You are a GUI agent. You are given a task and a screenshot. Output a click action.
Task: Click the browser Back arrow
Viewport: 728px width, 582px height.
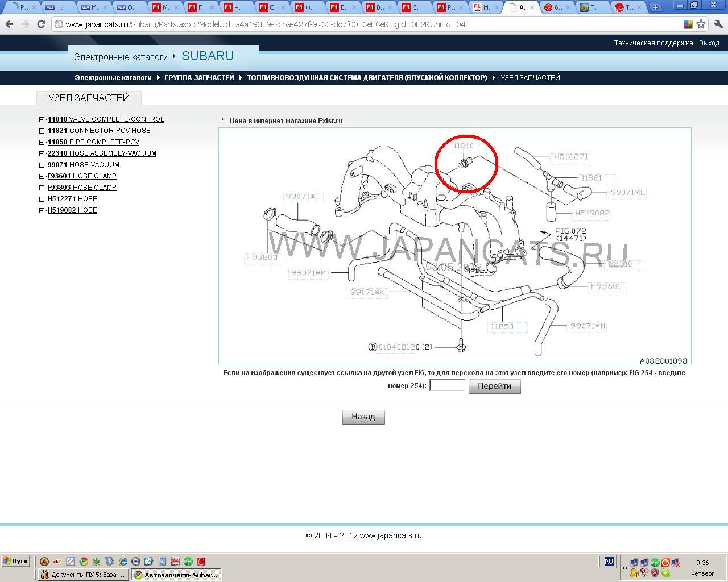click(x=9, y=24)
